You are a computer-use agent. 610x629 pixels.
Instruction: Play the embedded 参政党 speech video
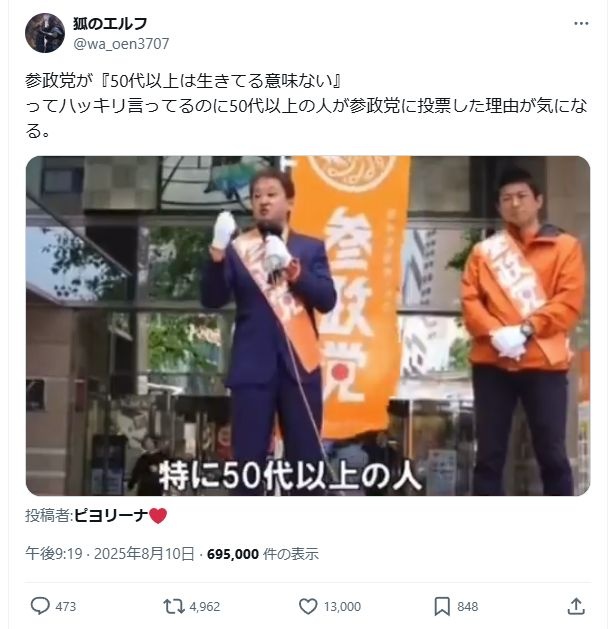point(308,326)
